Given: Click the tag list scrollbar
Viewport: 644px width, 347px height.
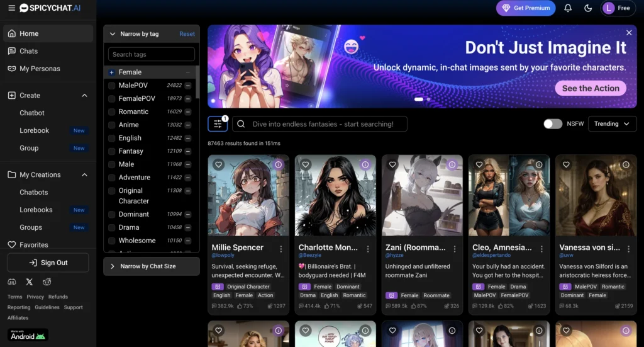Looking at the screenshot, I should click(x=197, y=82).
